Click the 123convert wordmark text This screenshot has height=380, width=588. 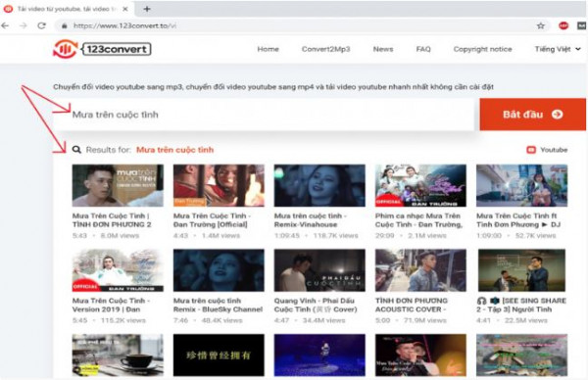[x=117, y=49]
